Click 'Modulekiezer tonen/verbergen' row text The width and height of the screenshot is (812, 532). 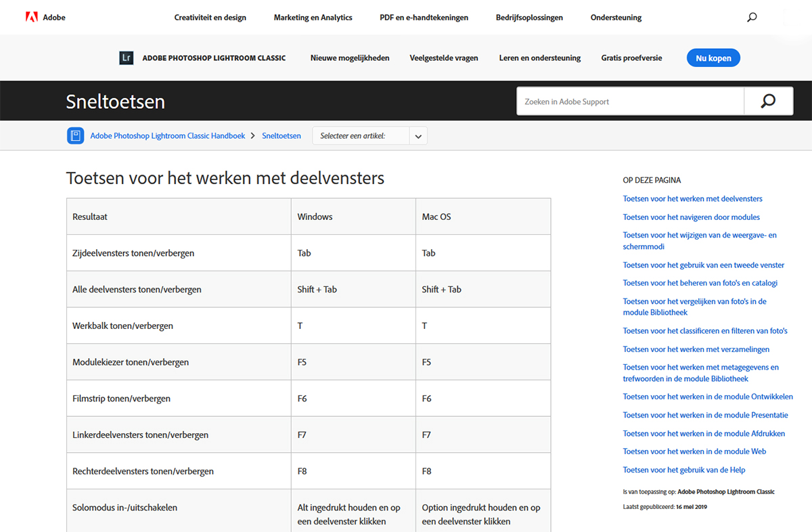[x=131, y=362]
